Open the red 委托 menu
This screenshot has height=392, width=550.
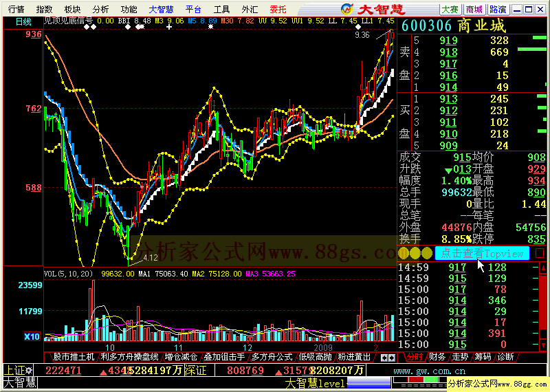tap(278, 9)
